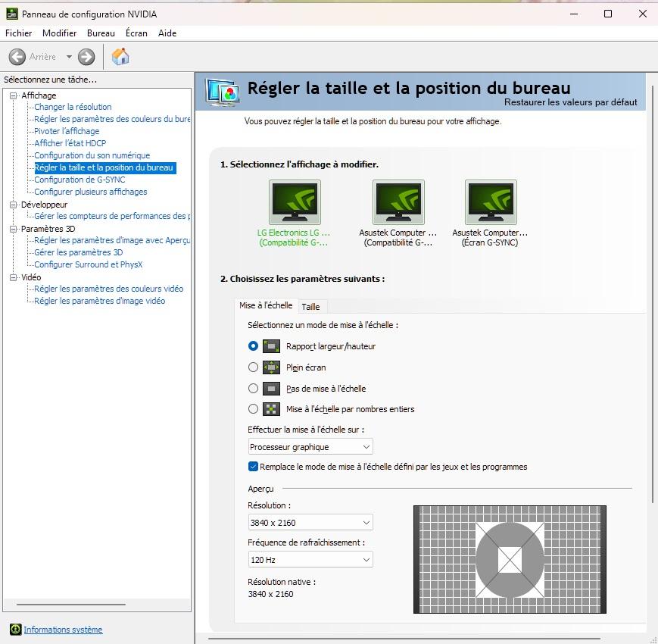Viewport: 658px width, 644px height.
Task: Open Régler les paramètres des couleurs vidéo
Action: pos(109,289)
